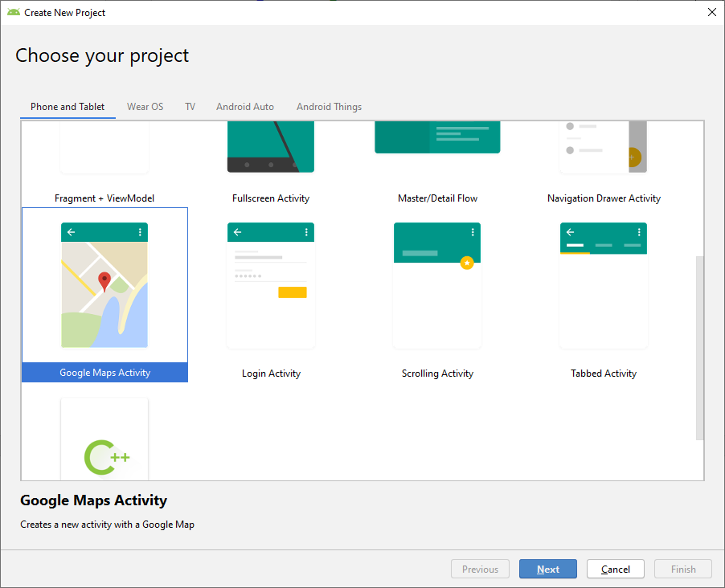The width and height of the screenshot is (725, 588).
Task: Select the Phone and Tablet tab
Action: click(68, 107)
